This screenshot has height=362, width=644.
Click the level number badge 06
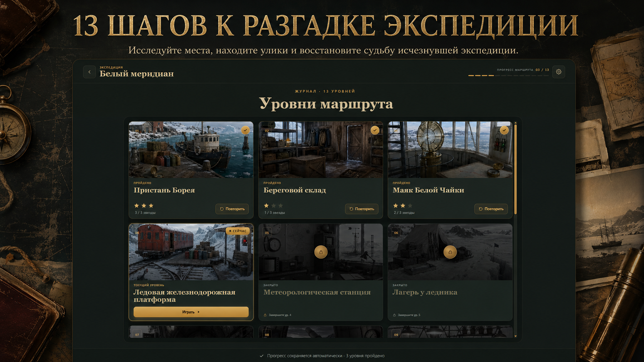pos(396,232)
